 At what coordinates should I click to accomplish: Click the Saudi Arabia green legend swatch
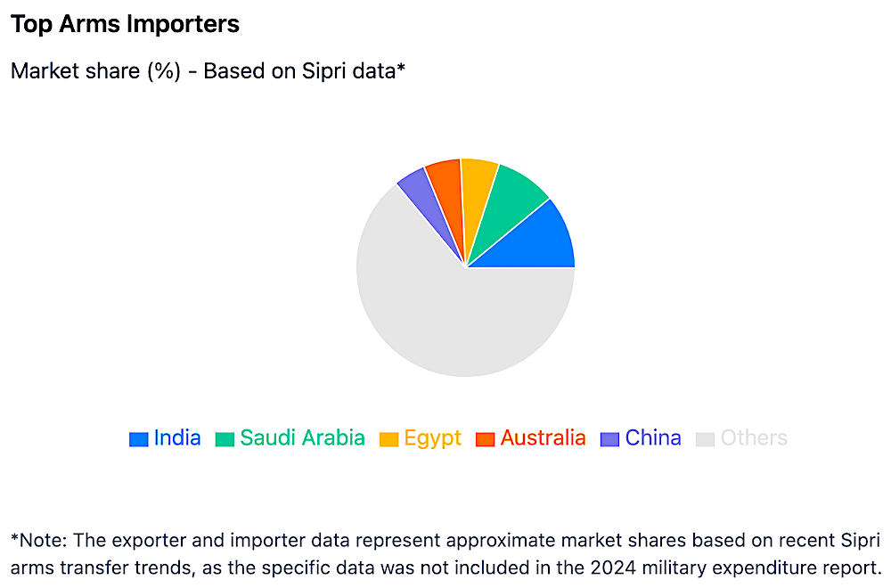[x=225, y=439]
